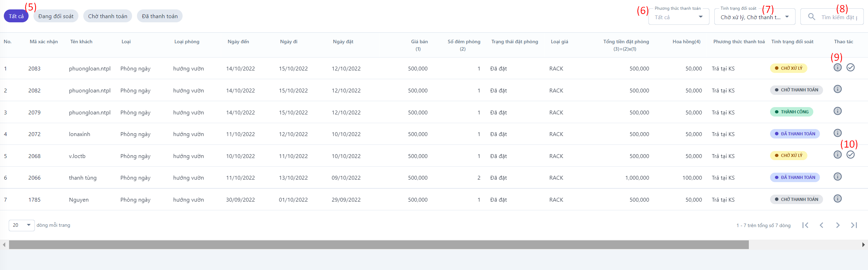Click the Tìm kiếm search field
Image resolution: width=868 pixels, height=270 pixels.
pyautogui.click(x=839, y=17)
